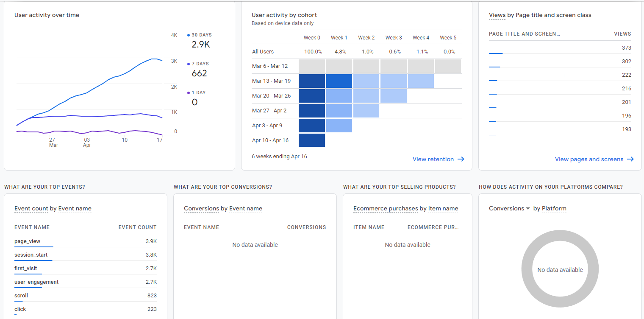The width and height of the screenshot is (644, 319).
Task: Click the click event name
Action: click(x=20, y=309)
